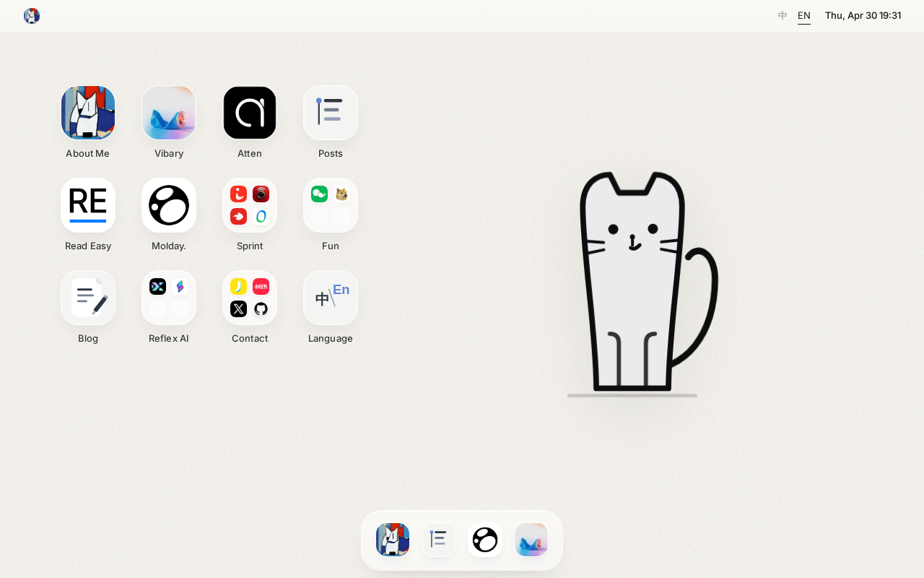The height and width of the screenshot is (578, 924).
Task: Open the Posts list icon in the grid
Action: tap(331, 113)
